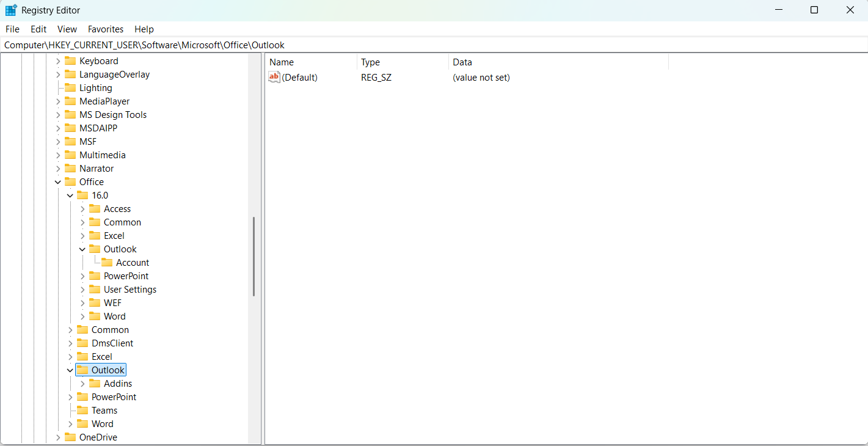
Task: Click the Data column header
Action: click(x=462, y=62)
